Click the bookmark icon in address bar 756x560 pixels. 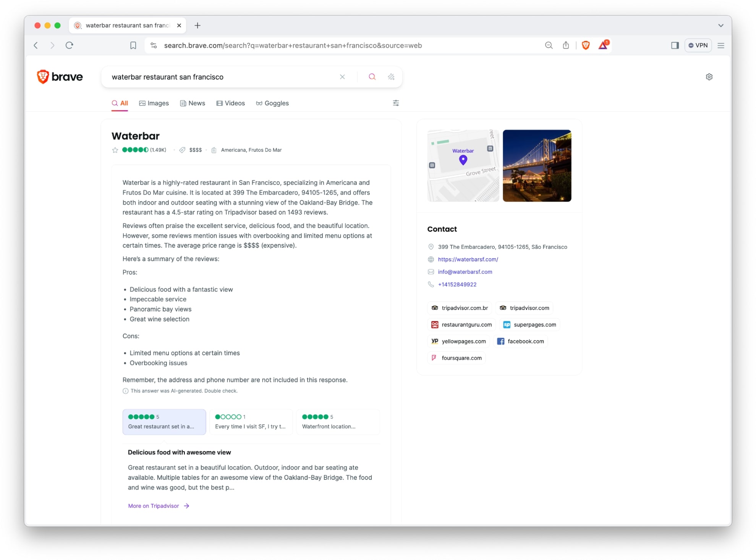[x=133, y=45]
